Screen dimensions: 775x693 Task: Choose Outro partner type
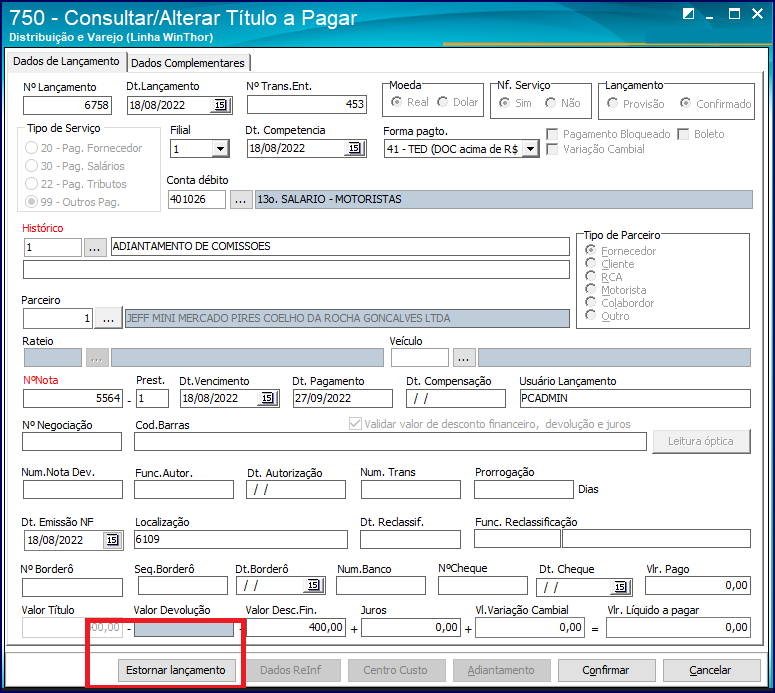click(x=590, y=315)
